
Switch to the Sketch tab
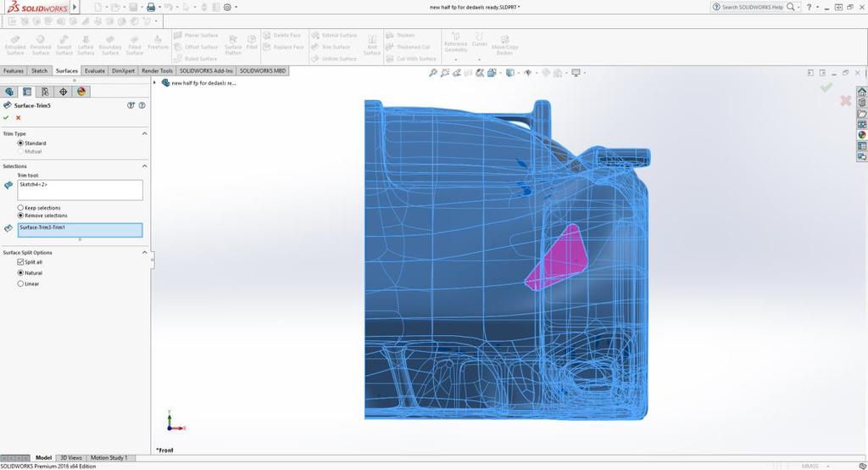coord(39,71)
